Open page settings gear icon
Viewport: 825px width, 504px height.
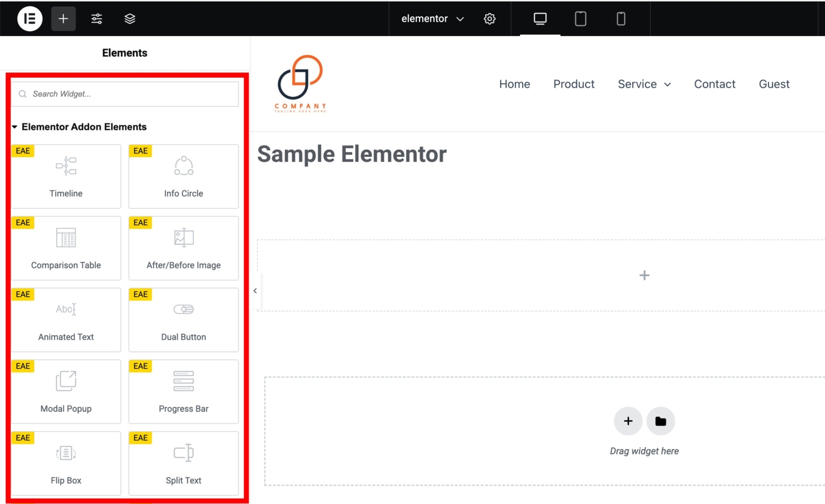coord(489,19)
